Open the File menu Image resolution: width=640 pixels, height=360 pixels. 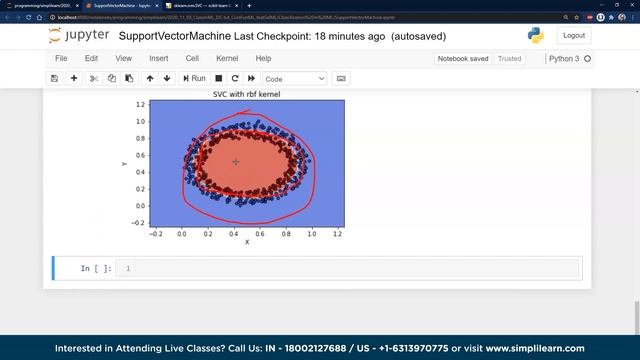(61, 58)
